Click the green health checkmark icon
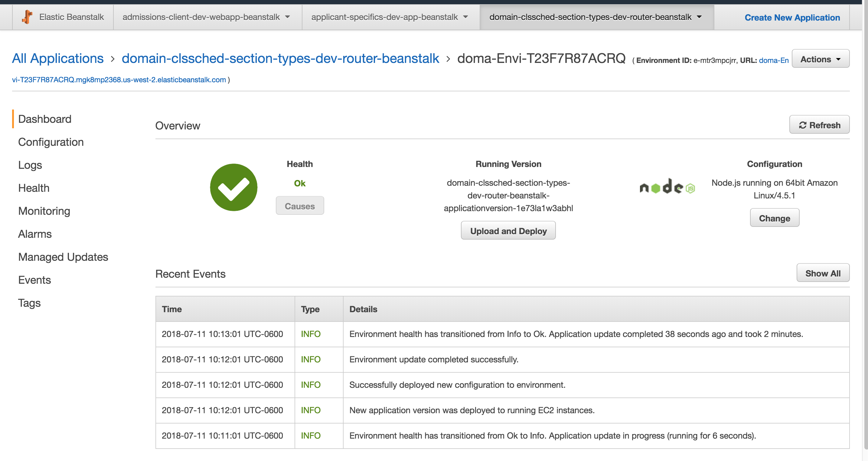This screenshot has height=461, width=868. 233,187
